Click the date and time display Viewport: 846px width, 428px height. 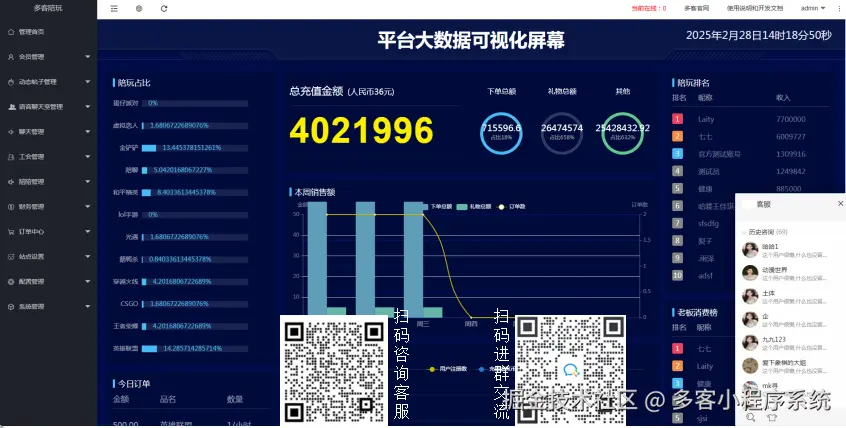[x=759, y=35]
